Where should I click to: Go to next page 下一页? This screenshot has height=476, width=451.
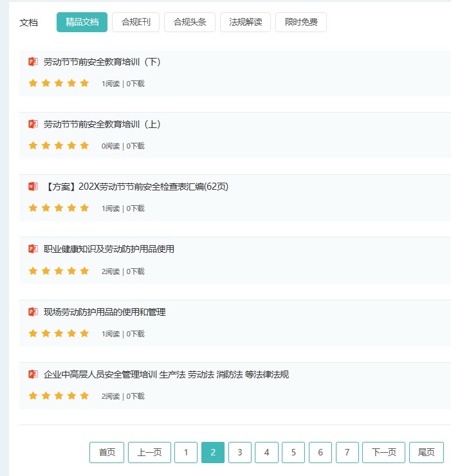pos(384,452)
